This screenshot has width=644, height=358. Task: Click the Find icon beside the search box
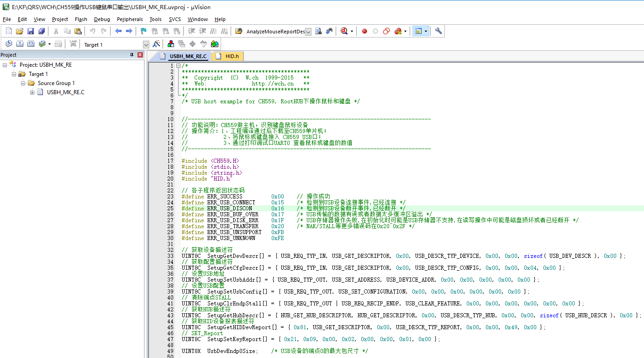pyautogui.click(x=318, y=31)
